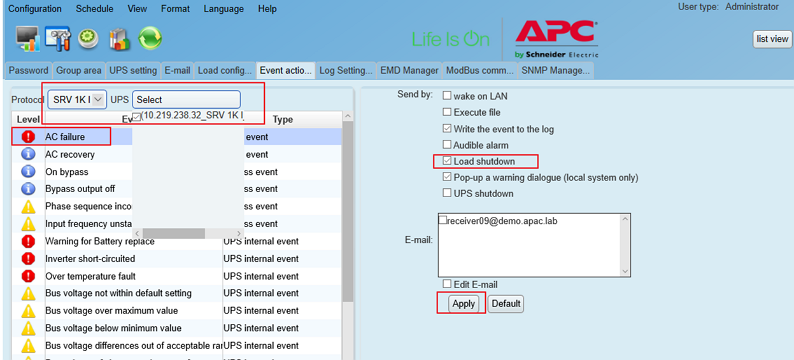Select the AC failure event row
Image resolution: width=794 pixels, height=360 pixels.
click(x=177, y=137)
